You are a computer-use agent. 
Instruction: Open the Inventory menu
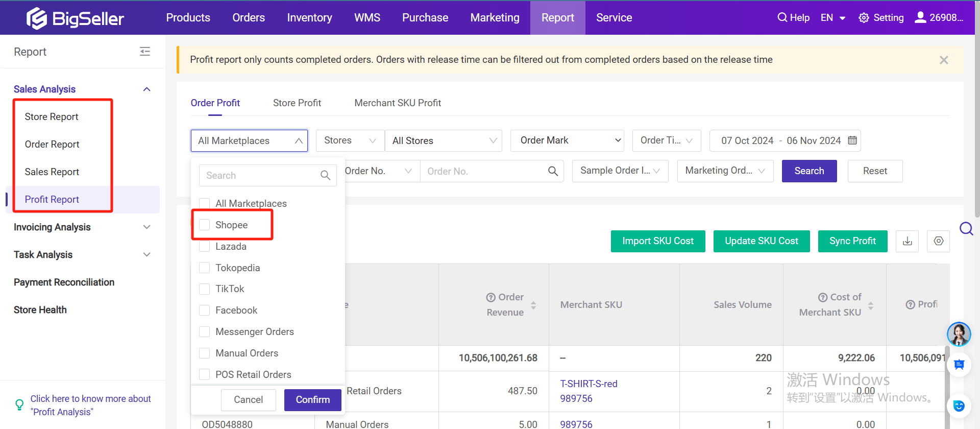point(309,18)
